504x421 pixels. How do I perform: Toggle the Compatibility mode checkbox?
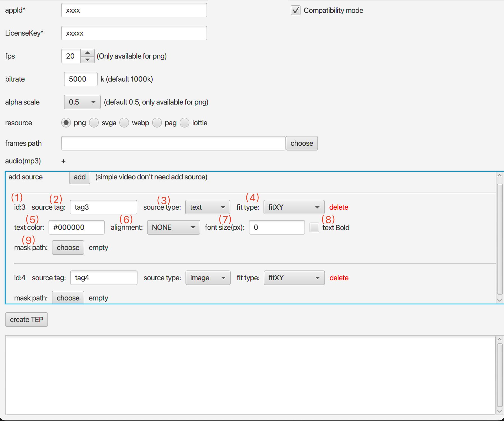coord(295,10)
